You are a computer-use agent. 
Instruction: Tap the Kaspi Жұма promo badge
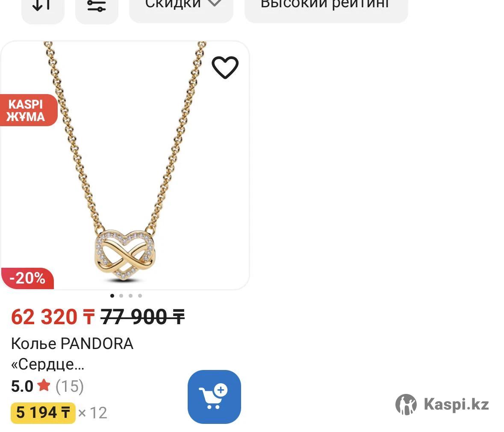click(x=28, y=110)
